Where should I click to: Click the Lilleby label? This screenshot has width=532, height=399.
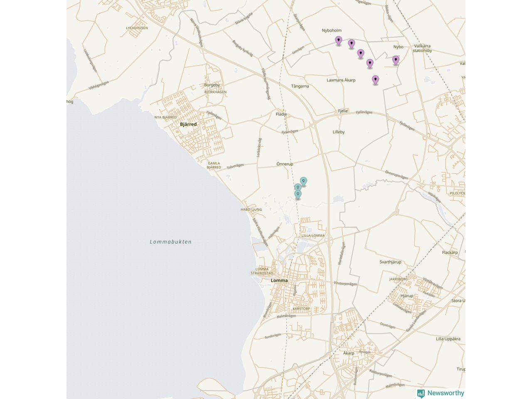tap(339, 132)
